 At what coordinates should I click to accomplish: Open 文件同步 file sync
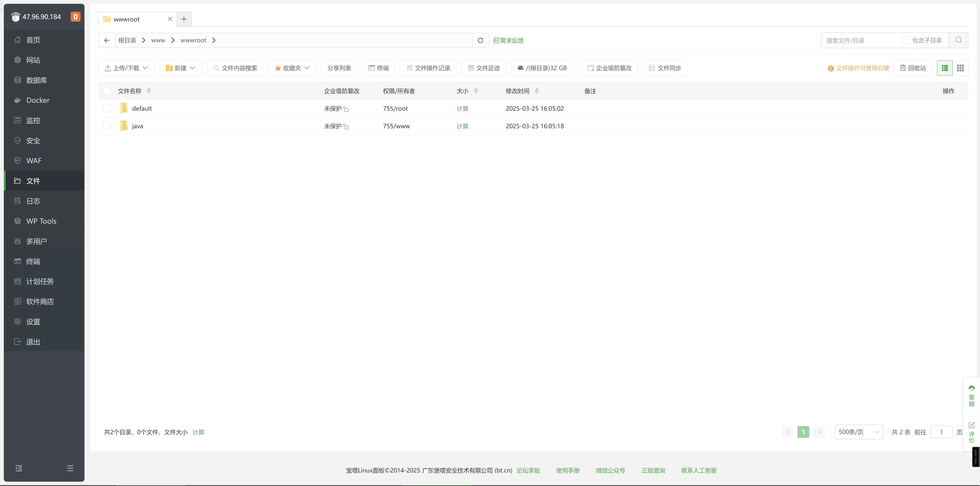pyautogui.click(x=665, y=68)
